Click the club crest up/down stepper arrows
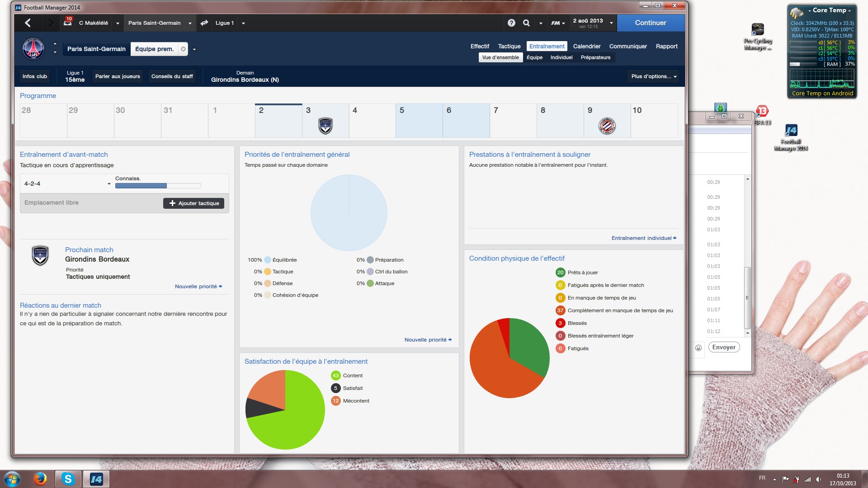This screenshot has width=868, height=488. point(55,48)
